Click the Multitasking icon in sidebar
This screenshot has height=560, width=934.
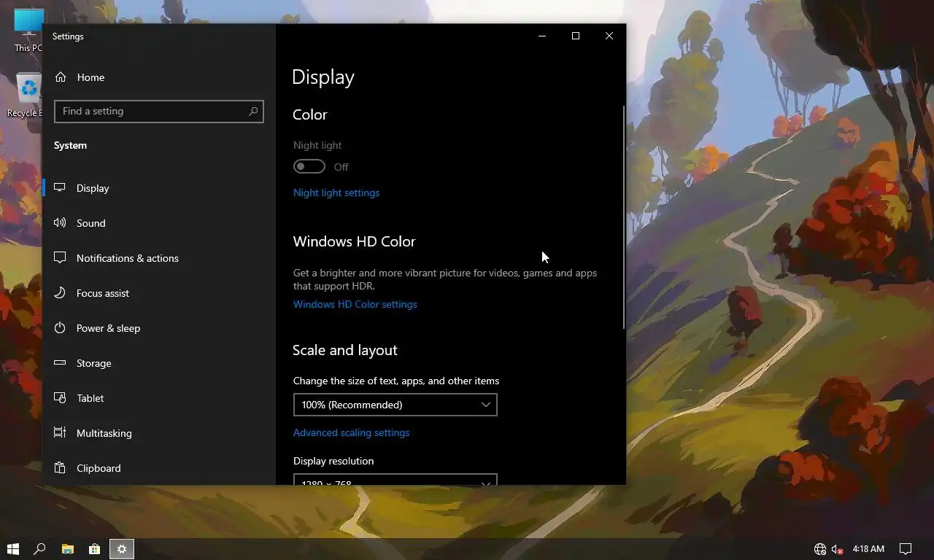(60, 433)
